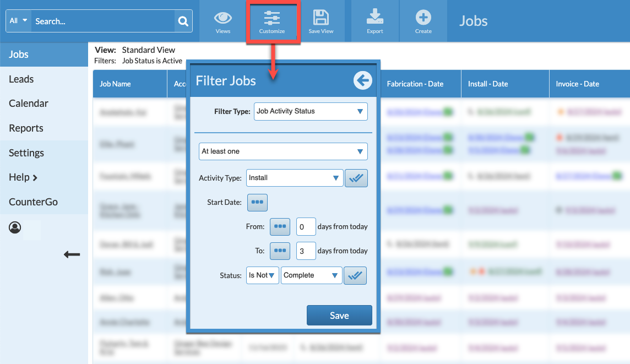The width and height of the screenshot is (630, 364).
Task: Open the Filter Type dropdown
Action: (x=311, y=111)
